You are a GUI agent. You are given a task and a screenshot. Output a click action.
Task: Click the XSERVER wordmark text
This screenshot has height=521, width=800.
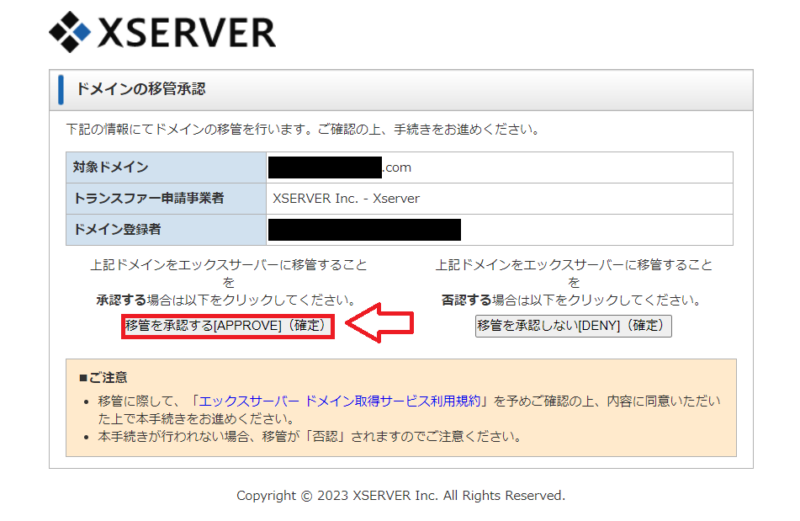[x=185, y=33]
